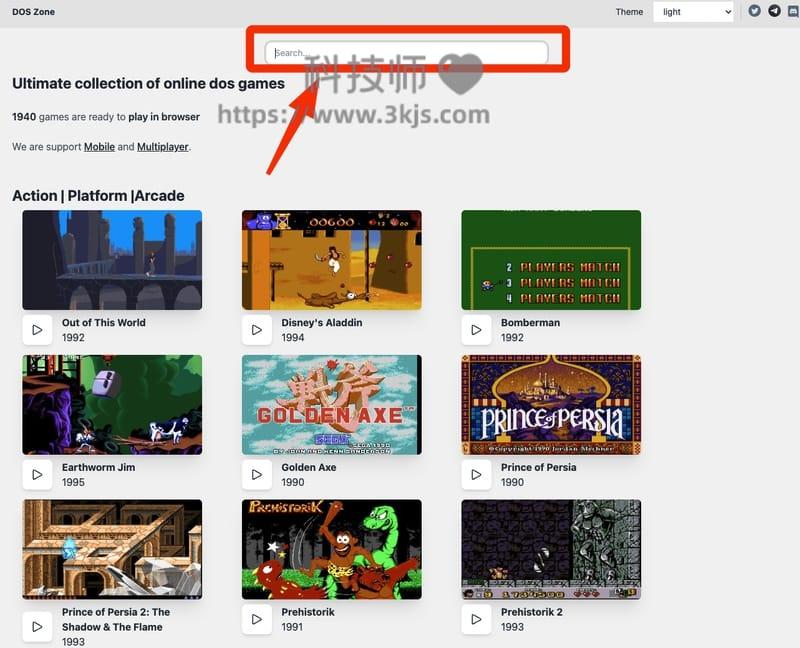Open Earthworm Jim thumbnail
Image resolution: width=800 pixels, height=648 pixels.
click(x=112, y=405)
